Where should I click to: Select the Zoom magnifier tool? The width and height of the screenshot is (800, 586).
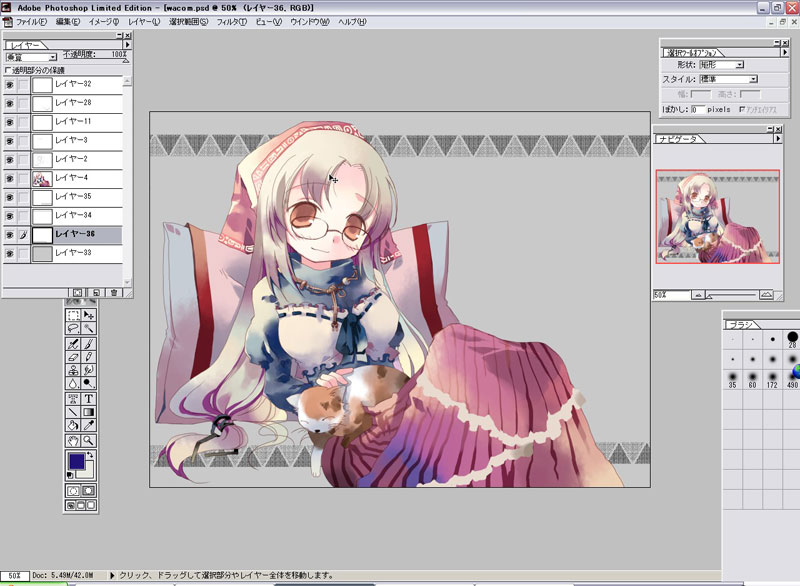click(89, 441)
